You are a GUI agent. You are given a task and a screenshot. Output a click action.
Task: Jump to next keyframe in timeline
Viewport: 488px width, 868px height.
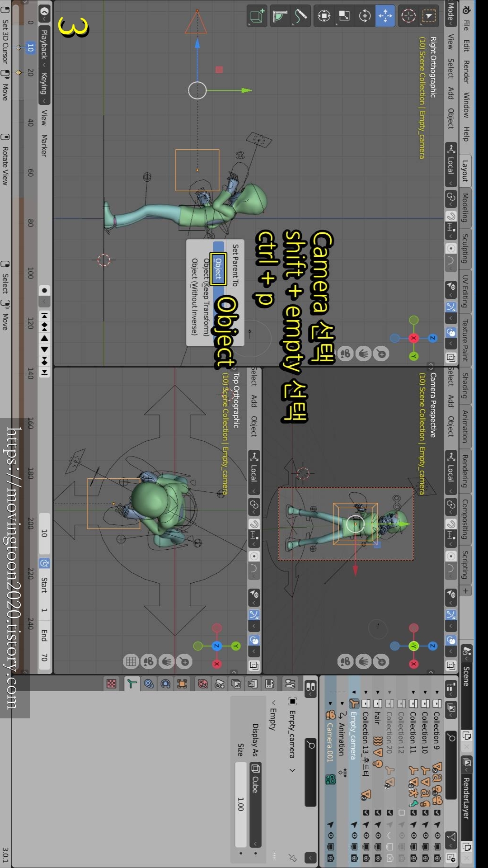coord(44,361)
